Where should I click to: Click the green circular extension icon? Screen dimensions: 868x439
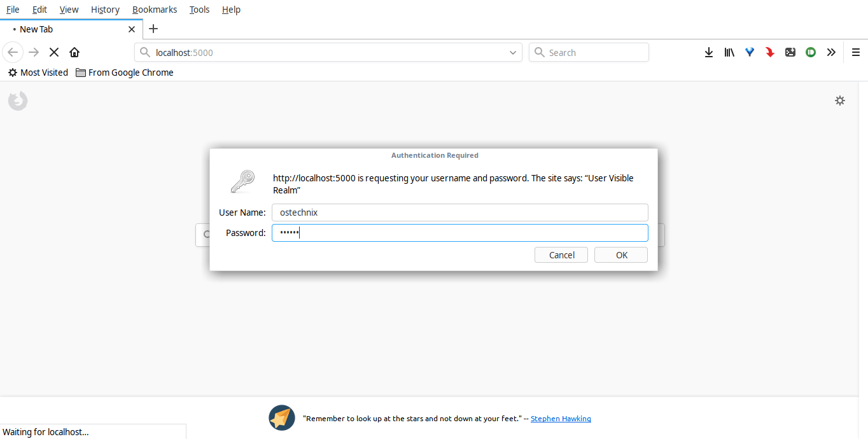coord(811,53)
